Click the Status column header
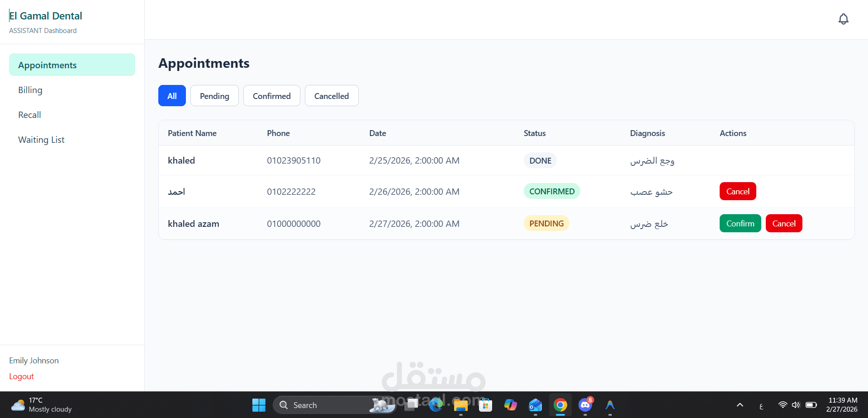The height and width of the screenshot is (418, 868). (535, 133)
